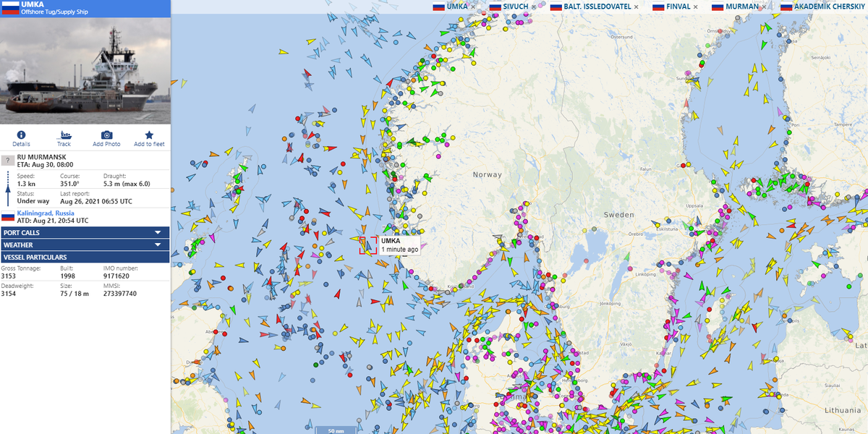This screenshot has width=868, height=434.
Task: Open the MURMAN vessel tab
Action: 743,7
